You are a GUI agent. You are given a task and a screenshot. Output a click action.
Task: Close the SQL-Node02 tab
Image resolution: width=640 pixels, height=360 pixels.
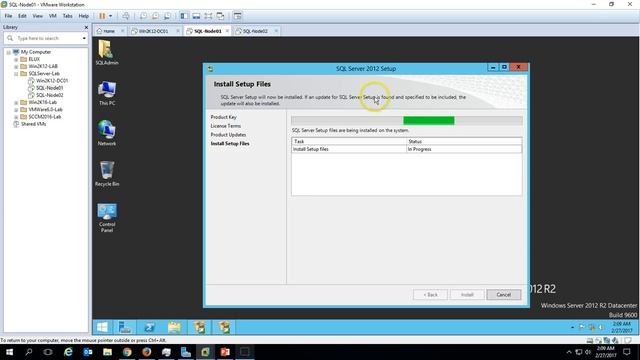click(276, 31)
